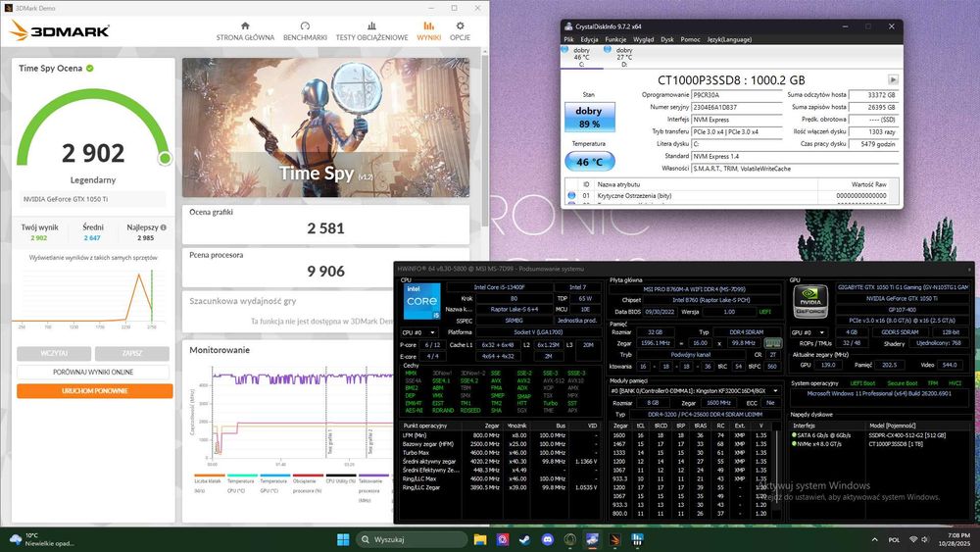
Task: Open Strona Główna home icon in 3DMark
Action: [245, 25]
